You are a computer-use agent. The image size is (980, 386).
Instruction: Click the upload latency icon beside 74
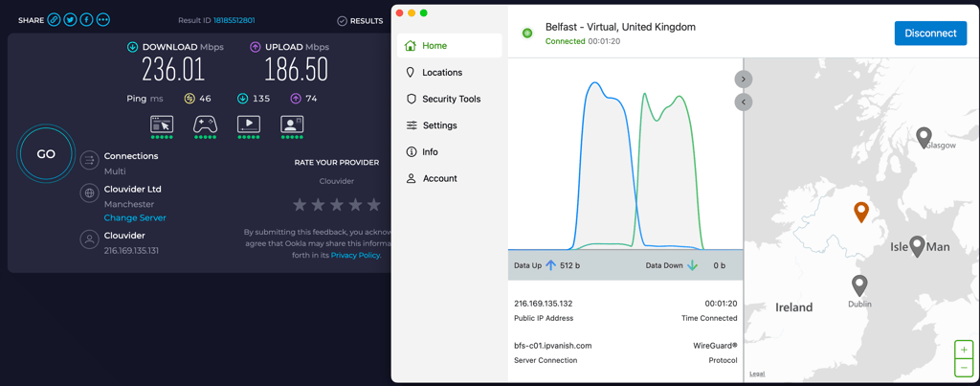[296, 99]
